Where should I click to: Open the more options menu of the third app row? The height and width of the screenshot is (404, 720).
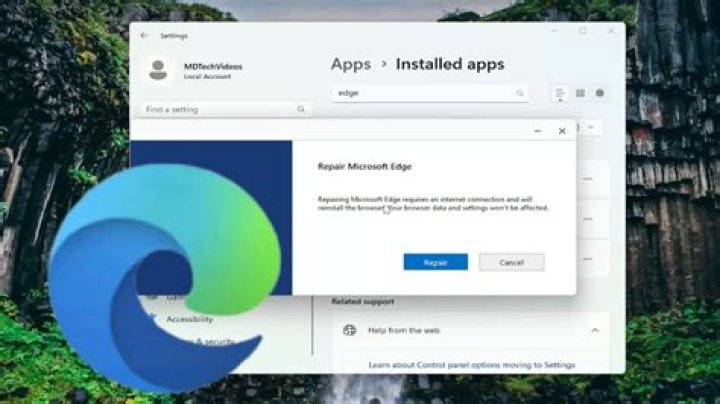588,259
